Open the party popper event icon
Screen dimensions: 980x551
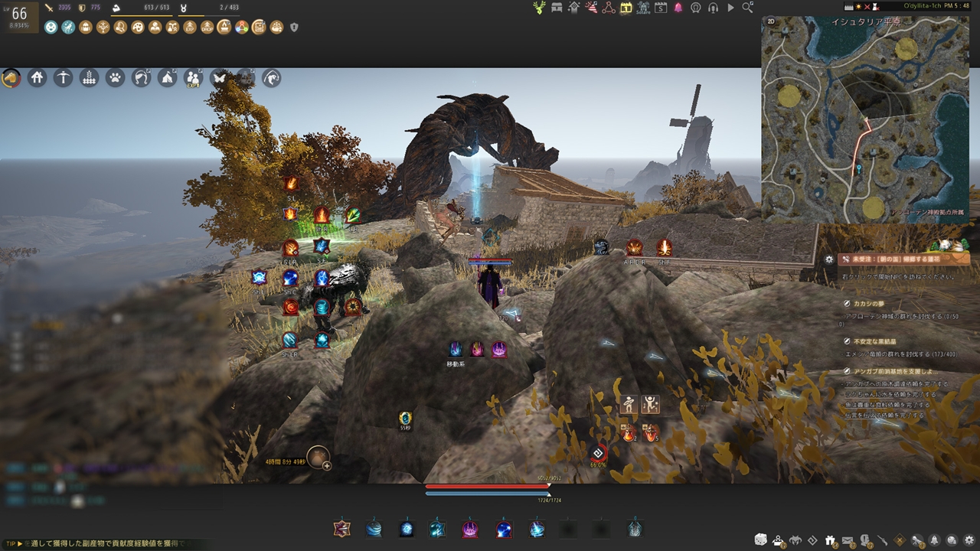[591, 8]
